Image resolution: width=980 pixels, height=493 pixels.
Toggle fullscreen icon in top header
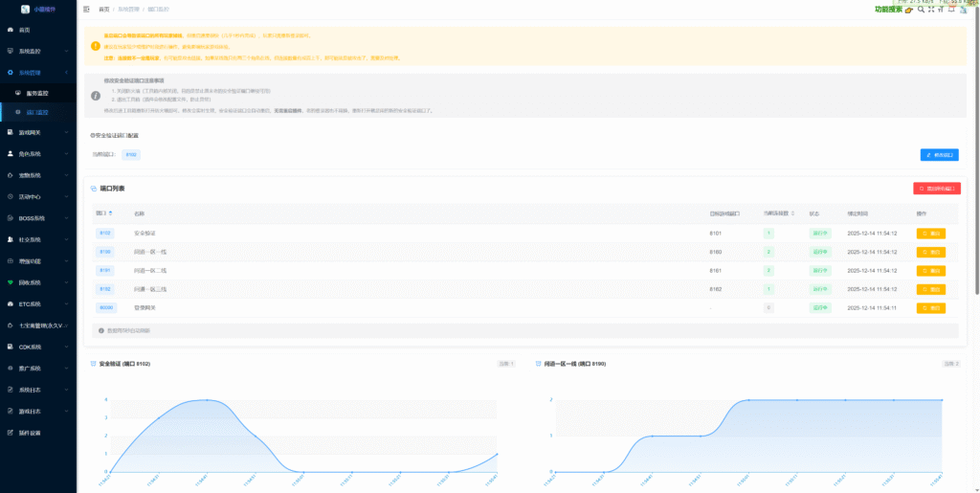tap(932, 10)
